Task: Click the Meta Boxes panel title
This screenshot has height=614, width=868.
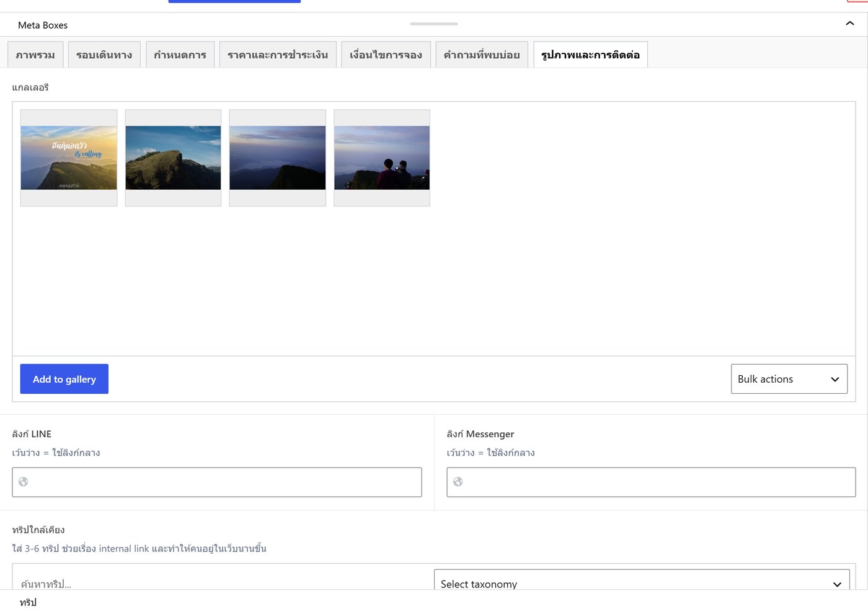Action: tap(43, 25)
